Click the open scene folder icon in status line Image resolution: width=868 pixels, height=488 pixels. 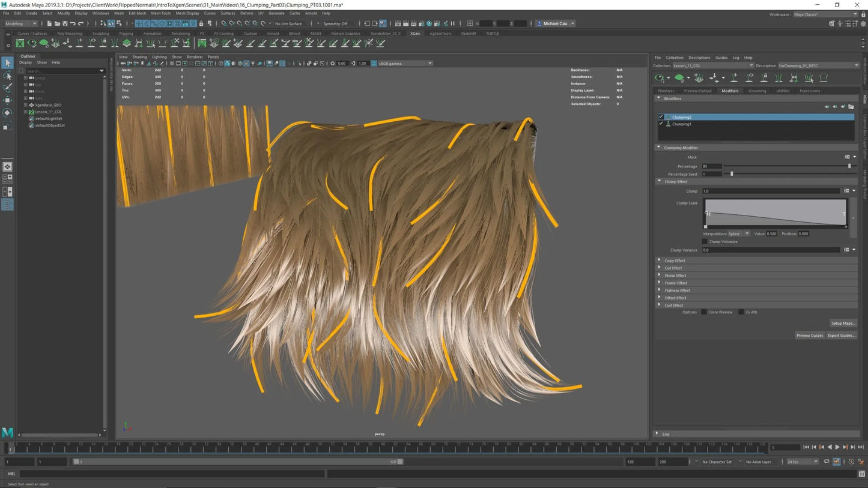[57, 23]
